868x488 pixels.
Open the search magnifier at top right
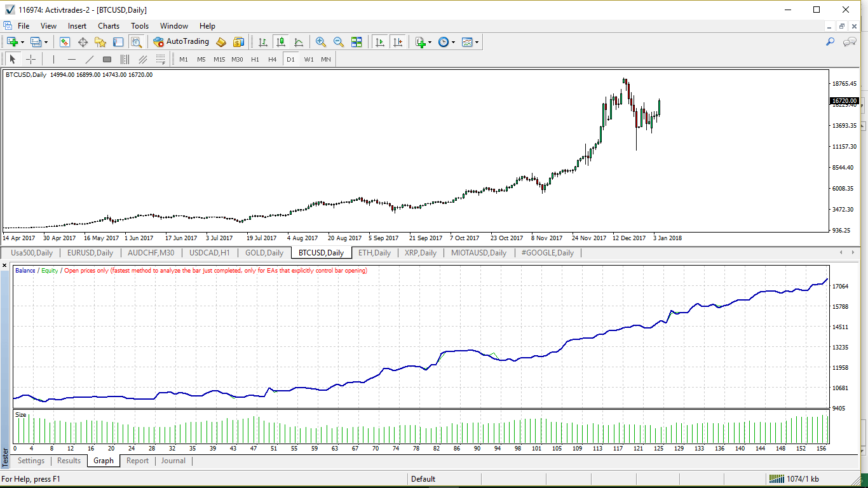pos(830,42)
